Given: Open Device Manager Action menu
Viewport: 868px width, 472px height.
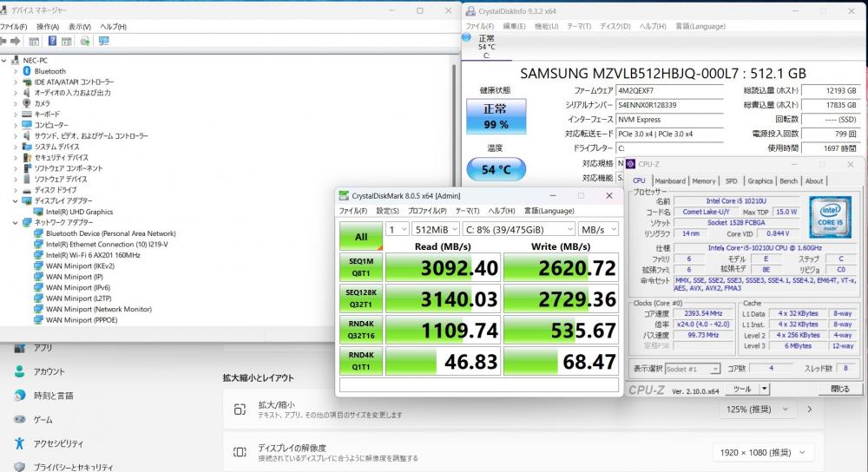Looking at the screenshot, I should coord(48,27).
